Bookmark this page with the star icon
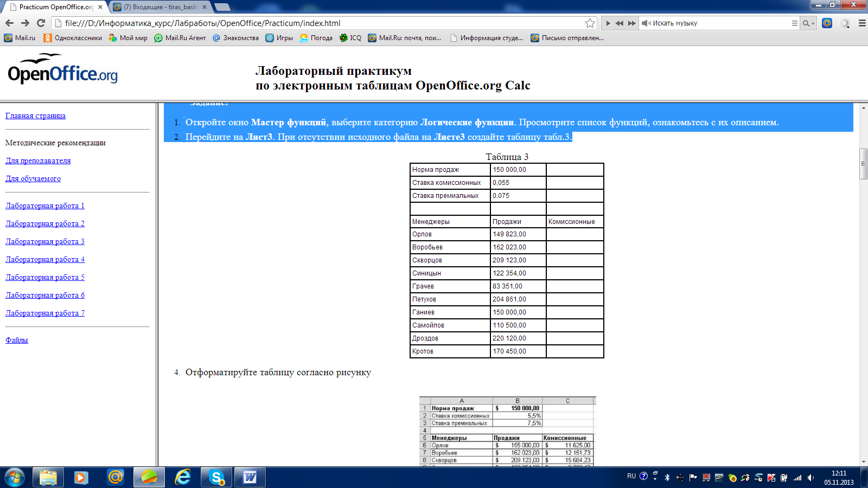Viewport: 868px width, 488px height. click(590, 23)
